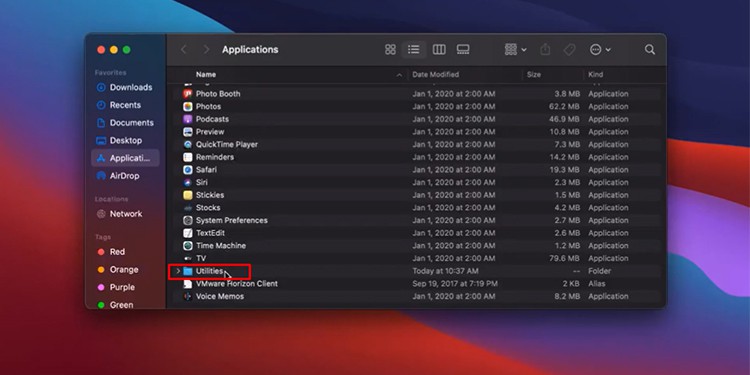This screenshot has width=750, height=375.
Task: Click the Stocks app icon
Action: pos(188,208)
